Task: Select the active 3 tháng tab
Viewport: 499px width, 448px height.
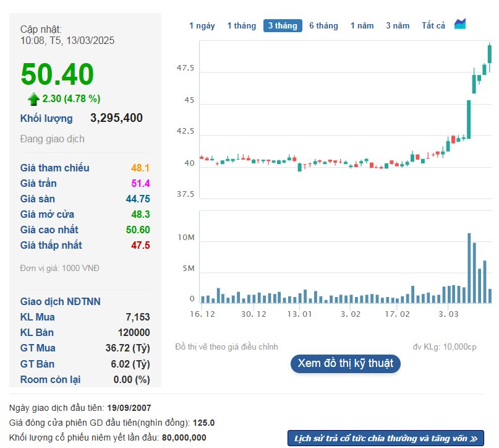Action: click(x=283, y=25)
